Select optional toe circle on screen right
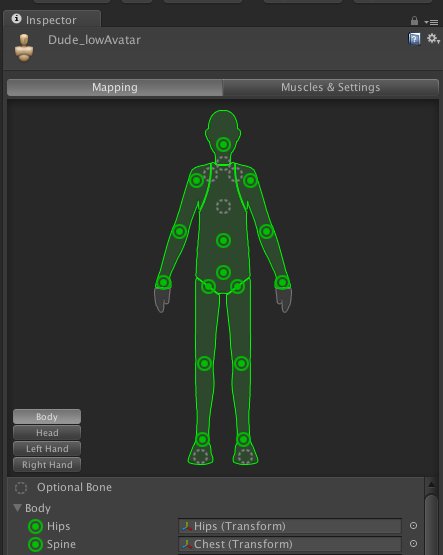Image resolution: width=443 pixels, height=555 pixels. [x=245, y=456]
